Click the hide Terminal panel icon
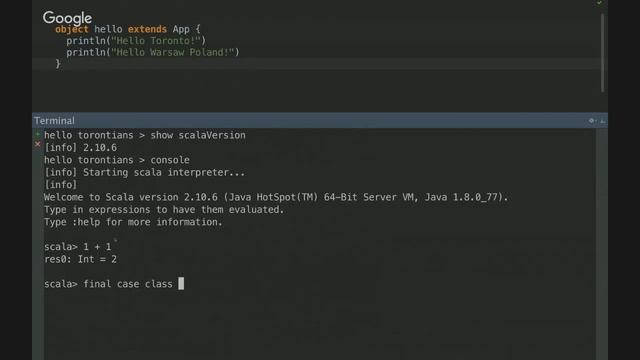The width and height of the screenshot is (640, 360). (603, 121)
